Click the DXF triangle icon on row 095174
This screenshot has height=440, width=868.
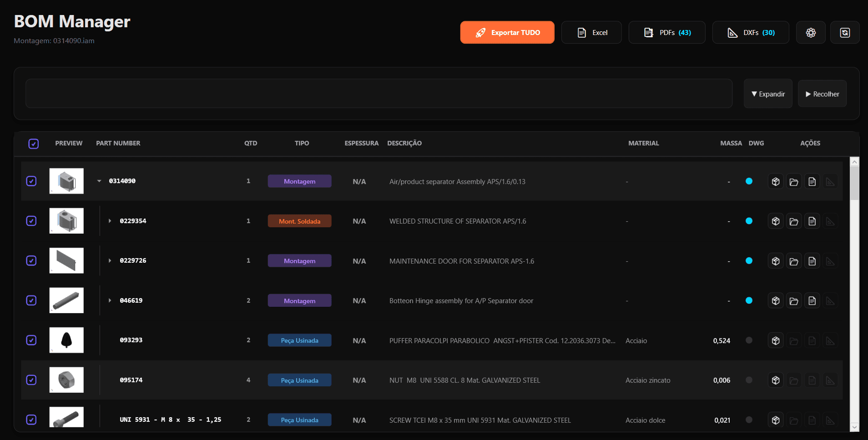click(830, 380)
